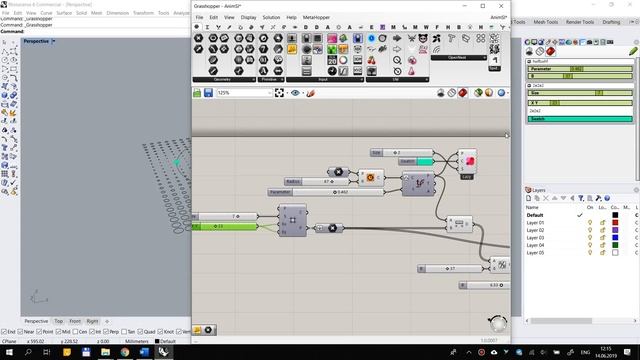Click the teal Swatch bar in remote panel
The width and height of the screenshot is (640, 360).
(580, 119)
